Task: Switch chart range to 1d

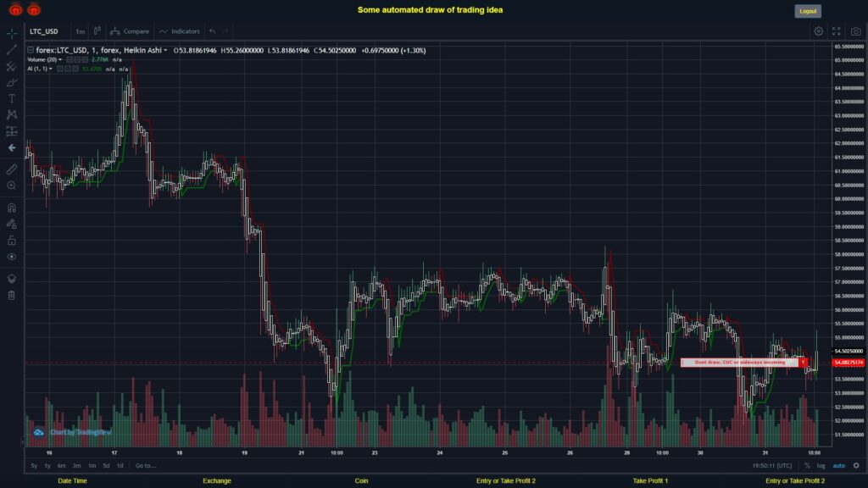Action: pos(120,466)
